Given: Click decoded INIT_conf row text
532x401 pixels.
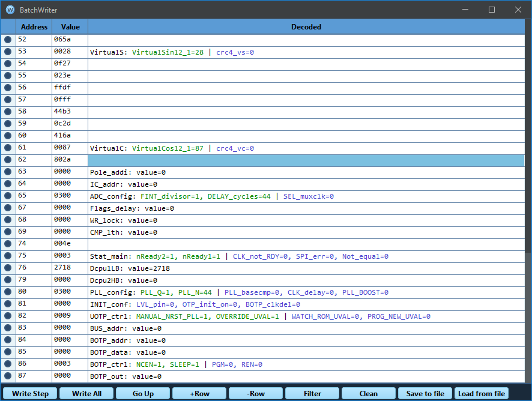Looking at the screenshot, I should [195, 304].
